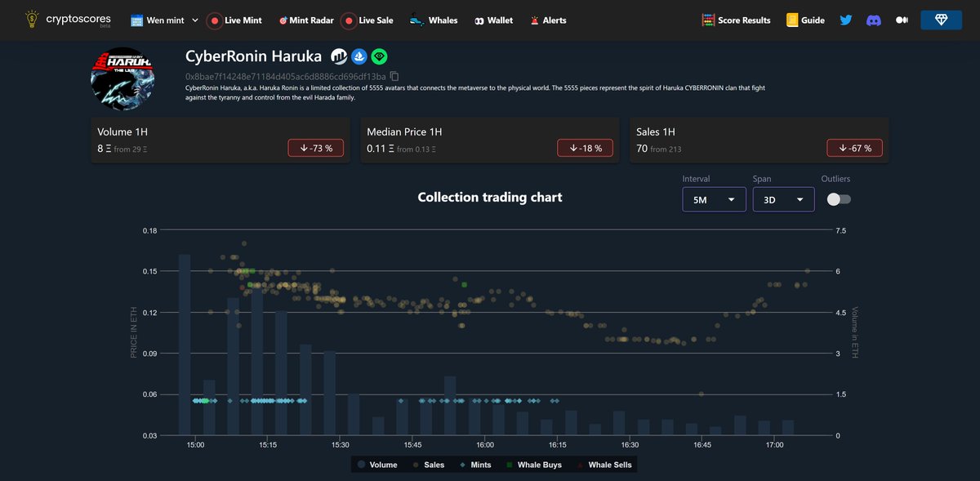The width and height of the screenshot is (980, 481).
Task: Click the Mint Radar target icon
Action: 283,20
